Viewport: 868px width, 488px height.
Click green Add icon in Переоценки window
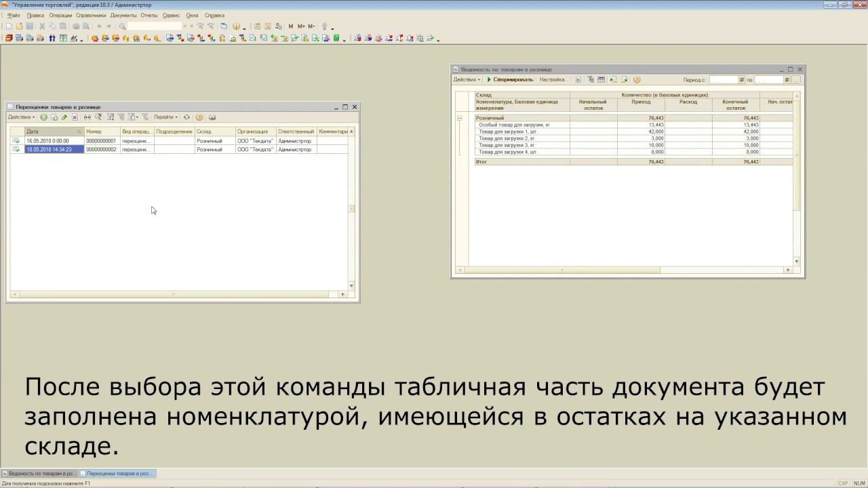[43, 117]
